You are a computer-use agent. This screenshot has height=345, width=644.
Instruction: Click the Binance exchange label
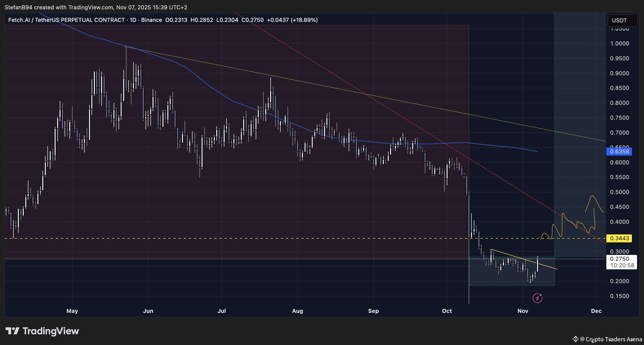pyautogui.click(x=152, y=20)
